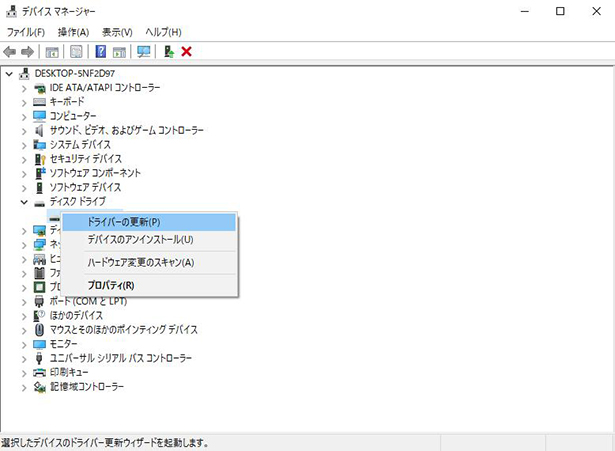Select the キーボード tree row label

tap(67, 102)
